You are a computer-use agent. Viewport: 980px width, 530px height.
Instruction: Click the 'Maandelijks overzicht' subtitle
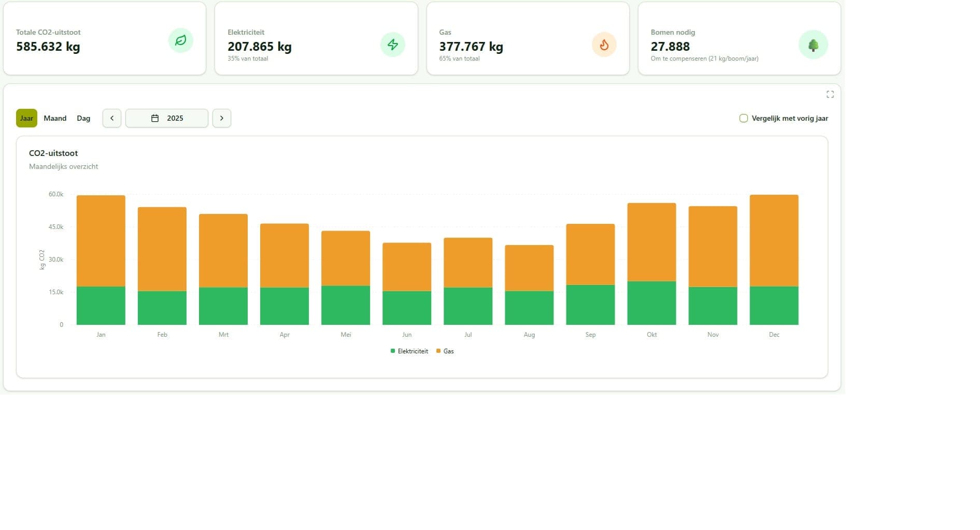click(x=63, y=167)
